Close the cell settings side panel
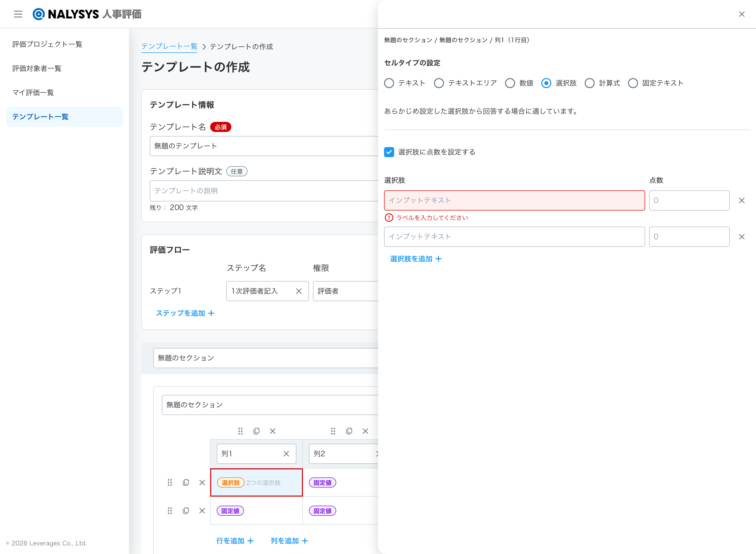 click(x=742, y=14)
